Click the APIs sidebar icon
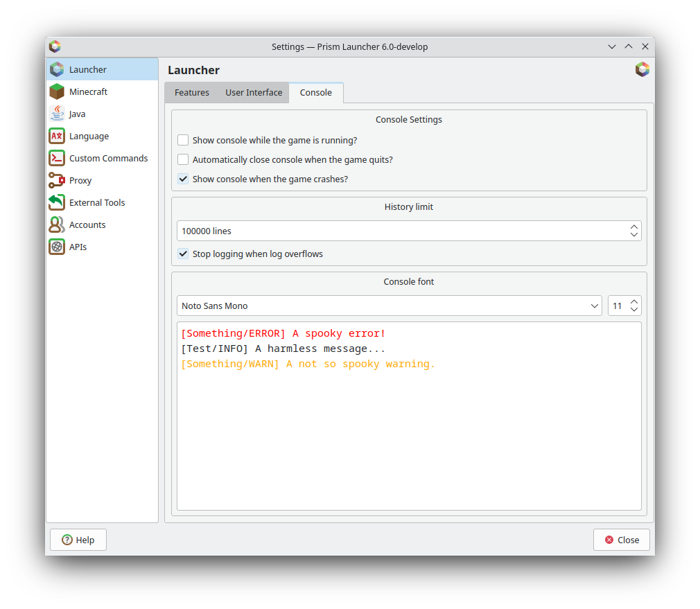The image size is (700, 609). tap(57, 247)
